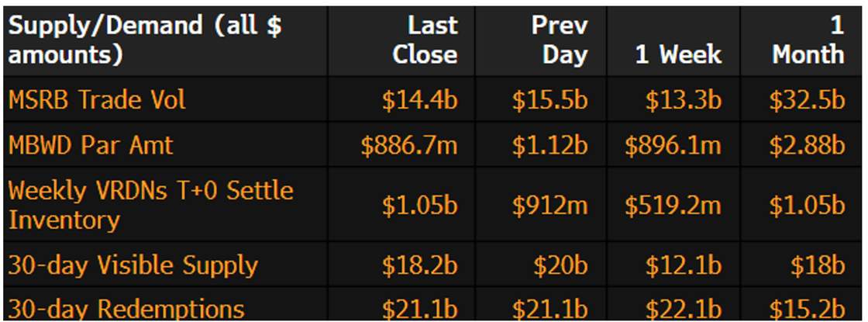This screenshot has width=868, height=322.
Task: Select the 1 Week column header
Action: [x=678, y=54]
